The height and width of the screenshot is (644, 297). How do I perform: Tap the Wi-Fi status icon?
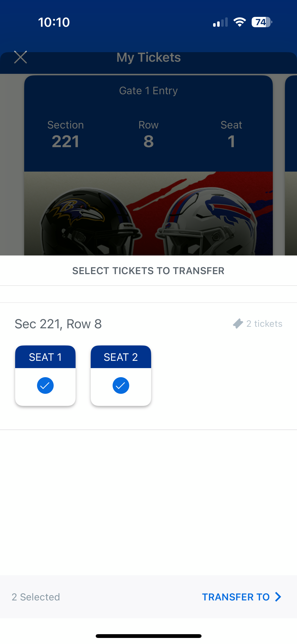point(240,22)
